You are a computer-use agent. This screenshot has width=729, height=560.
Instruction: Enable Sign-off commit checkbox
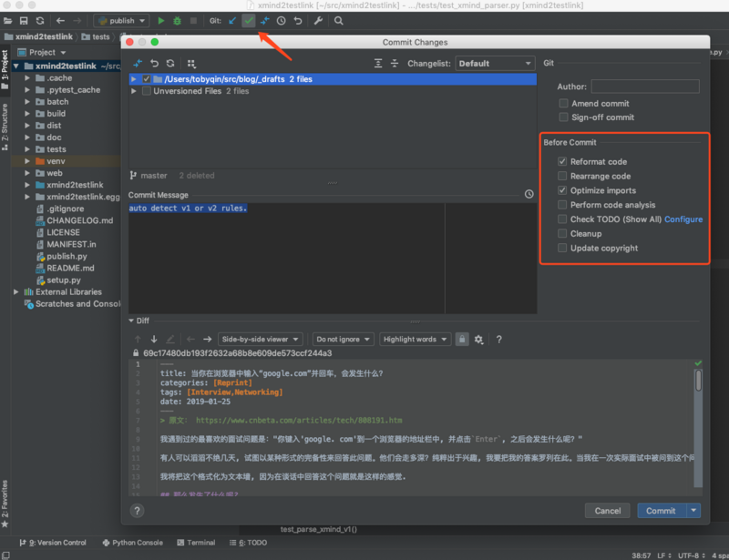pyautogui.click(x=563, y=117)
